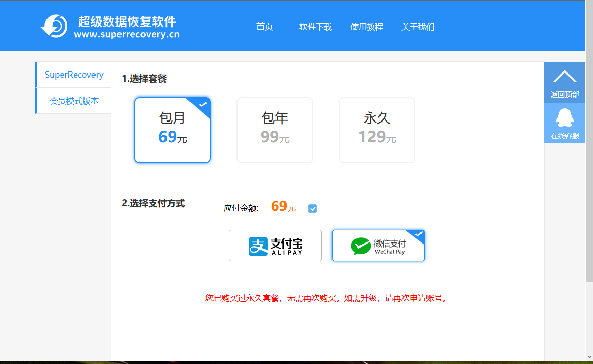Open online customer service QQ icon
This screenshot has width=593, height=364.
pyautogui.click(x=564, y=117)
